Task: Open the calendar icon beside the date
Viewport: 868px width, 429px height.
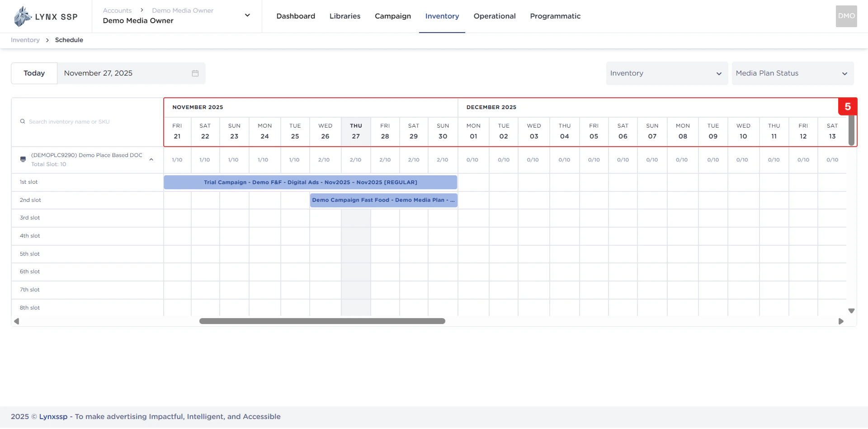Action: point(195,73)
